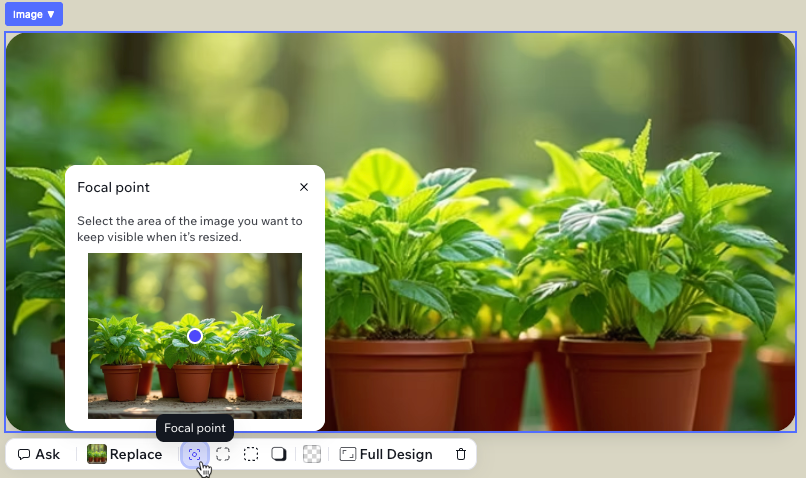This screenshot has height=478, width=806.
Task: Click the plant thumbnail next to Replace
Action: pos(97,454)
